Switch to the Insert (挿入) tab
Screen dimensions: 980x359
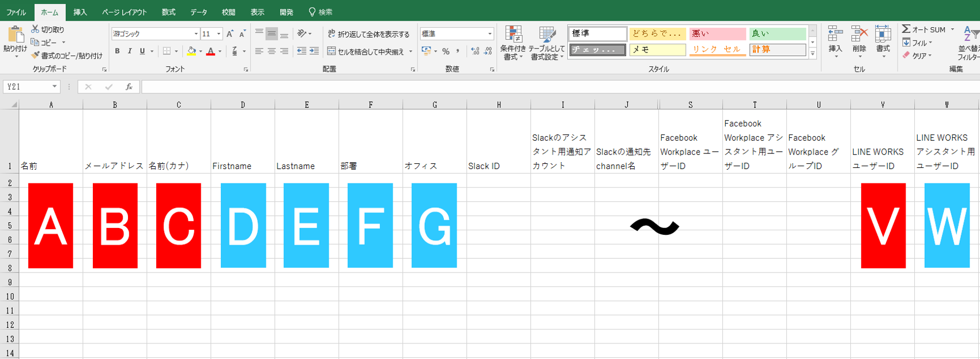click(80, 12)
